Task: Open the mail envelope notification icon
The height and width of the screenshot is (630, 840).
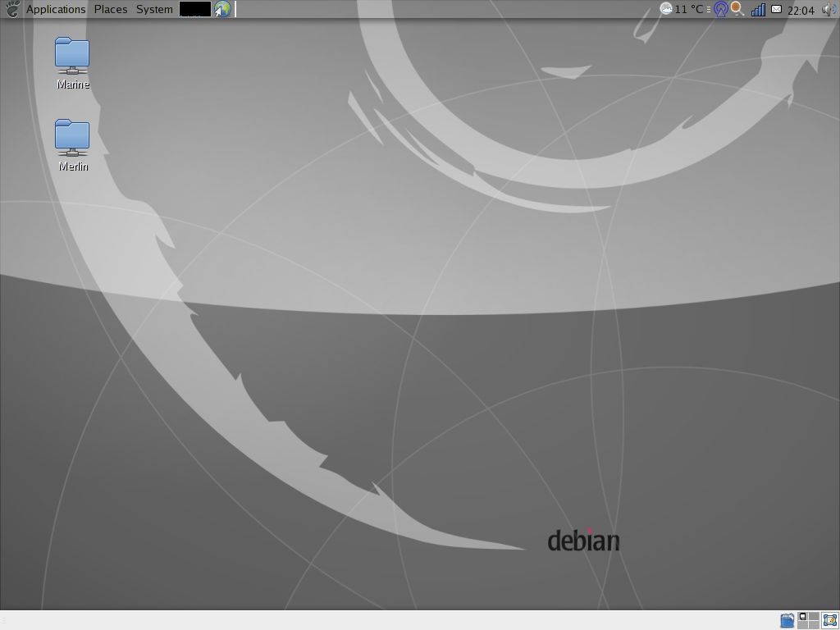Action: coord(776,8)
